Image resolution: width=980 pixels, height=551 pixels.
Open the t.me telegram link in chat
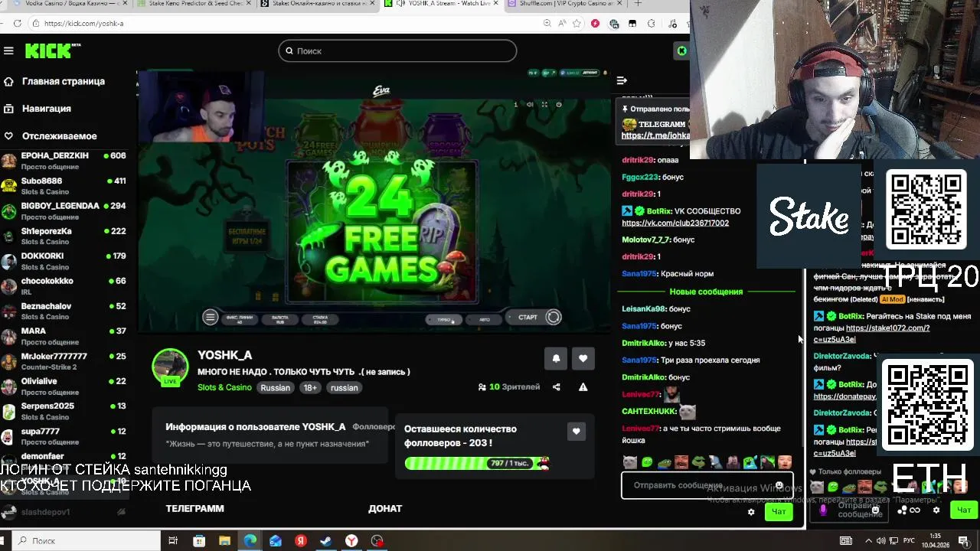[655, 135]
